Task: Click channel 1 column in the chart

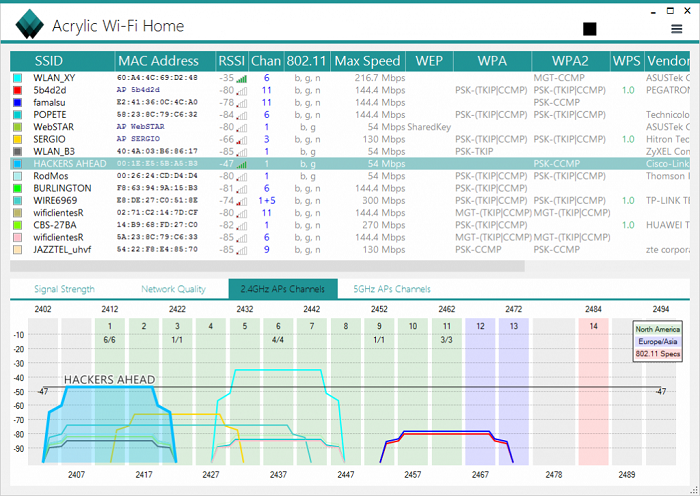Action: pyautogui.click(x=110, y=392)
